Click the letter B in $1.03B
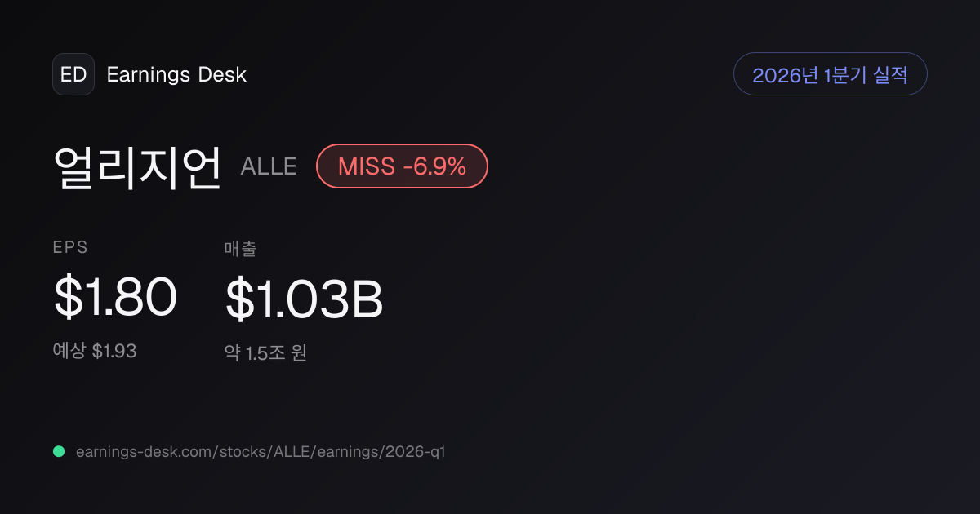 367,299
